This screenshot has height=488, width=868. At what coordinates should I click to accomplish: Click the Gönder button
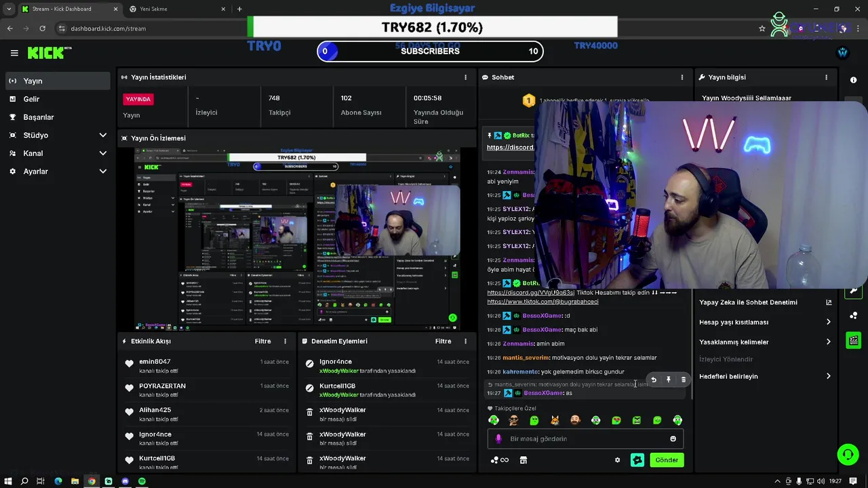point(666,460)
